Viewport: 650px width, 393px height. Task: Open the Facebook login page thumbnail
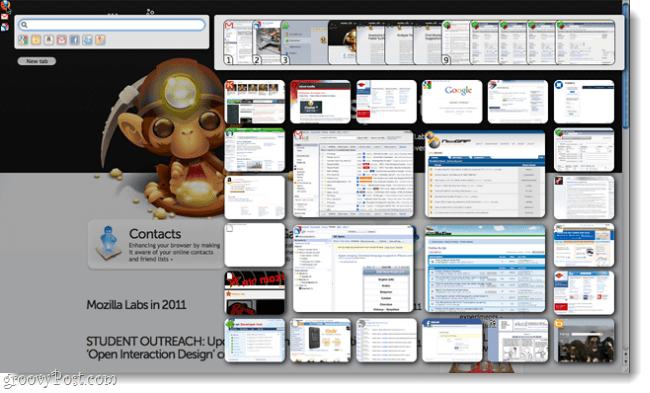[452, 340]
